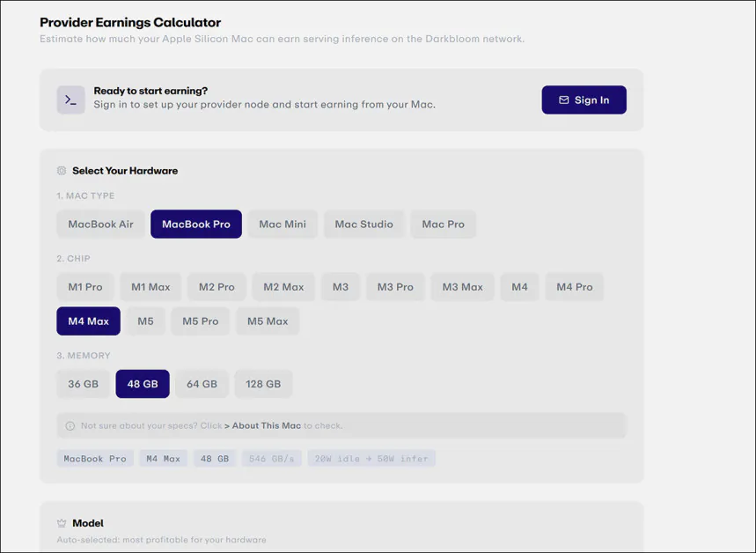Select the M3 Max chip

point(462,287)
